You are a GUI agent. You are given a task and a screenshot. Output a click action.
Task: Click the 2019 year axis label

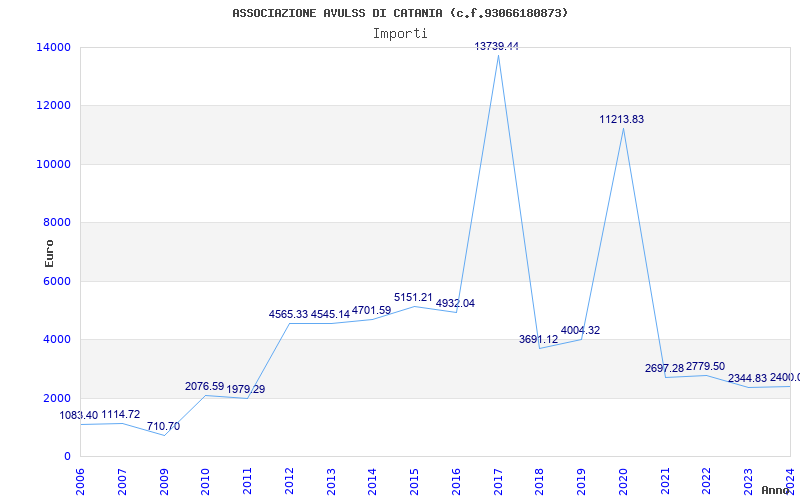(581, 481)
